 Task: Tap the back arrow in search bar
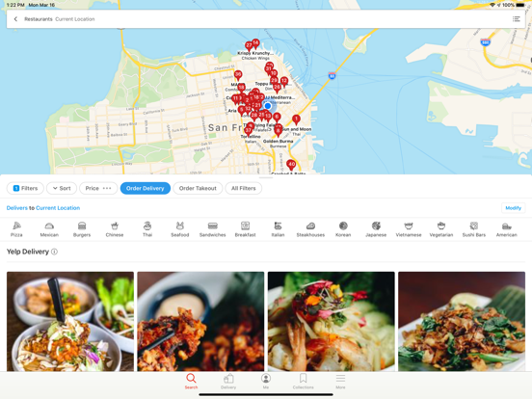pos(15,19)
